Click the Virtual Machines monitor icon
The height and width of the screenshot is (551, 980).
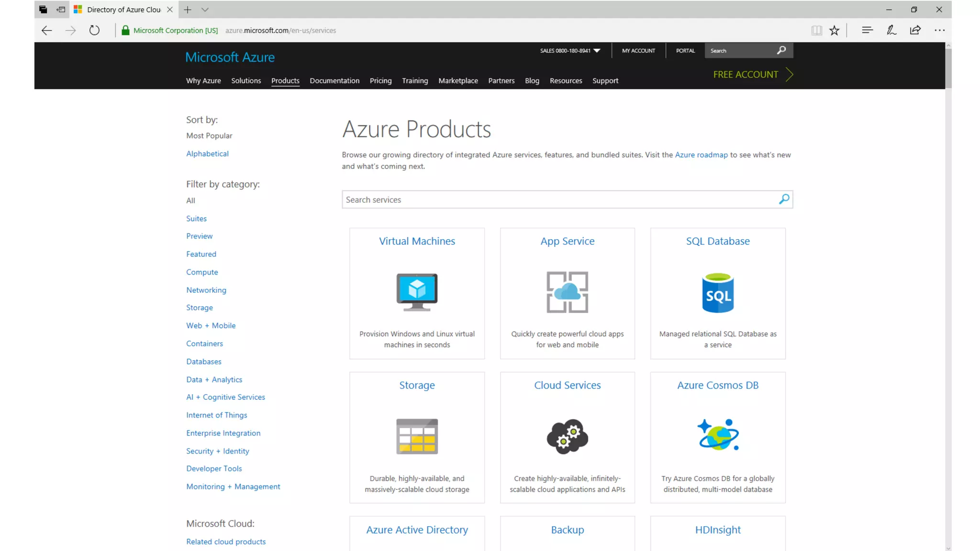417,292
